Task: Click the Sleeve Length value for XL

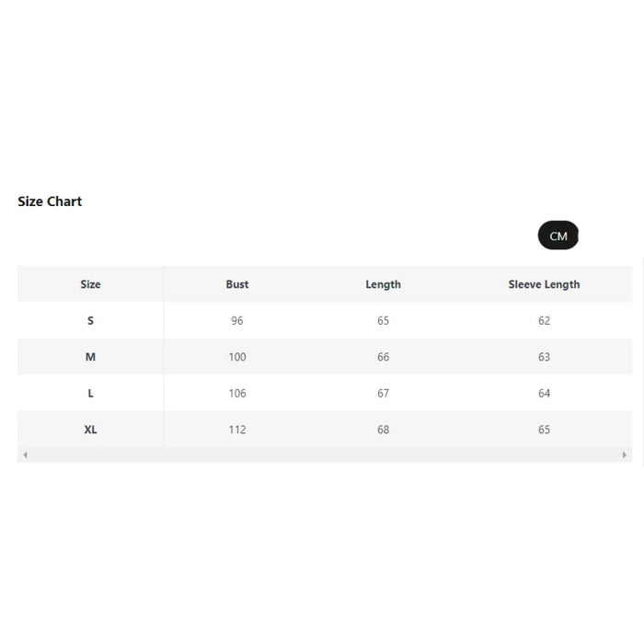Action: tap(544, 430)
